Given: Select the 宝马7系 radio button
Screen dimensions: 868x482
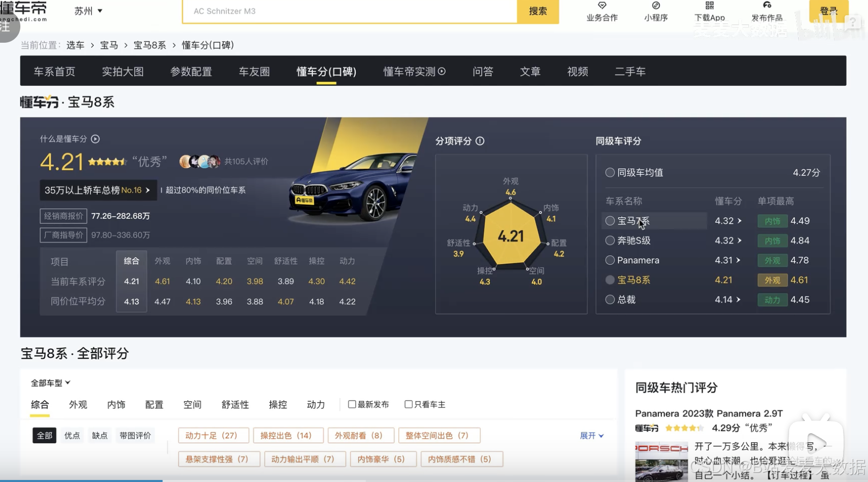Looking at the screenshot, I should (610, 221).
